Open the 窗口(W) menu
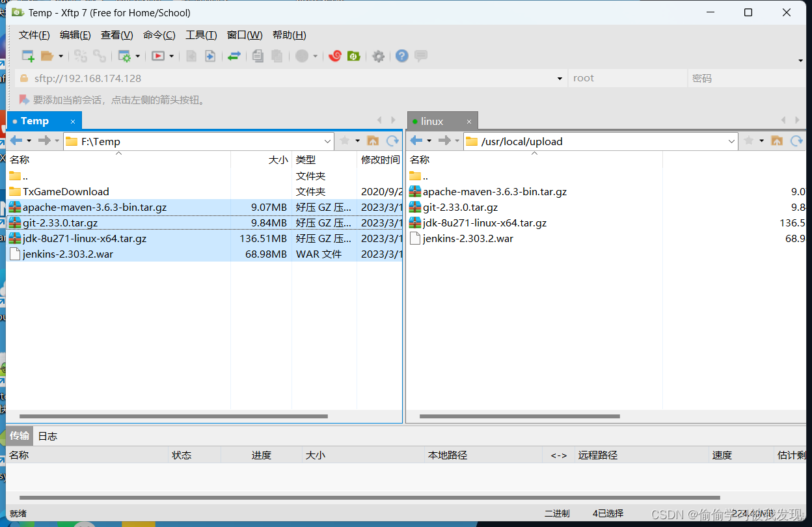The height and width of the screenshot is (527, 812). click(245, 35)
